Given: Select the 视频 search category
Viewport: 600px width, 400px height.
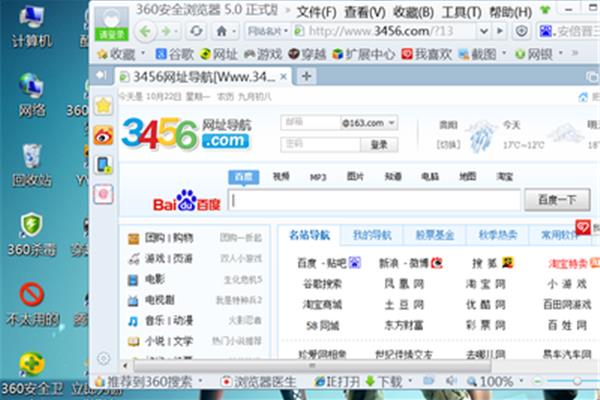Looking at the screenshot, I should [281, 176].
